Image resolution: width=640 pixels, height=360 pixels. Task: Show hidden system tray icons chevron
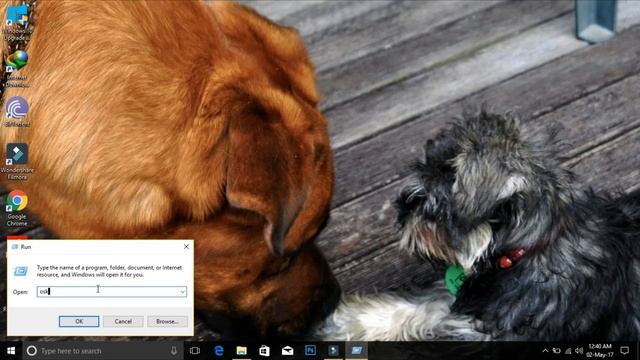(x=545, y=351)
